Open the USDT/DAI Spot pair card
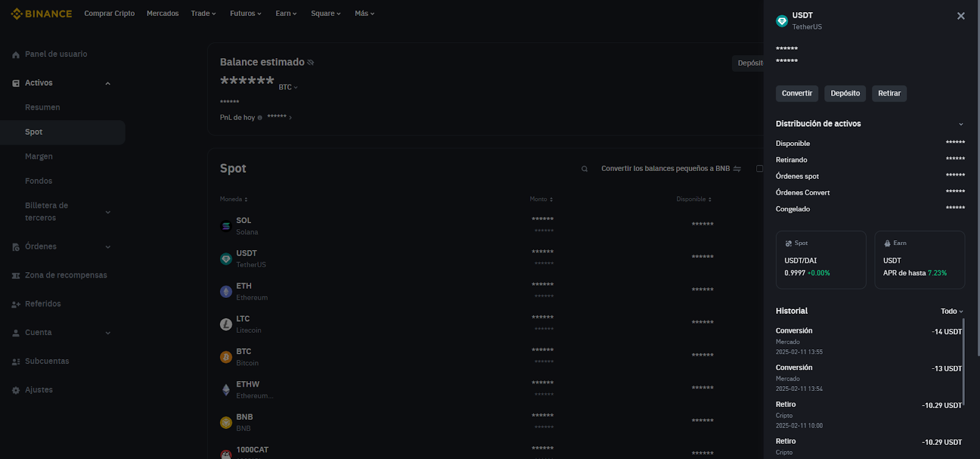980x459 pixels. coord(821,260)
